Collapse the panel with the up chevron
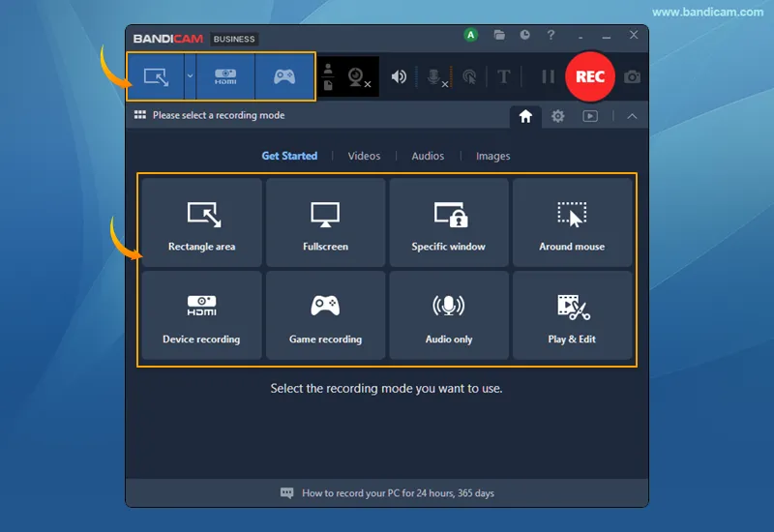The image size is (774, 532). (632, 117)
